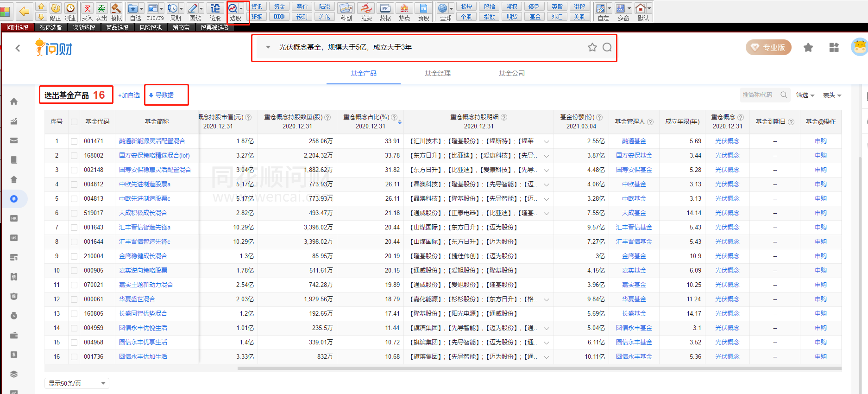Viewport: 868px width, 394px height.
Task: Click the 测速 clock icon
Action: 70,11
